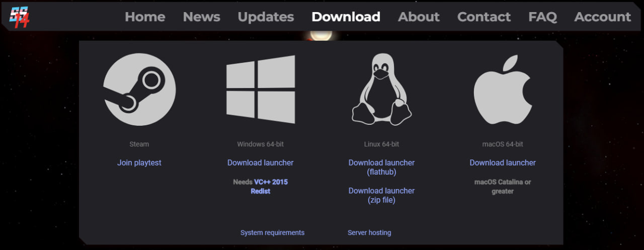The width and height of the screenshot is (644, 250).
Task: Click the Steam logo icon
Action: 139,90
